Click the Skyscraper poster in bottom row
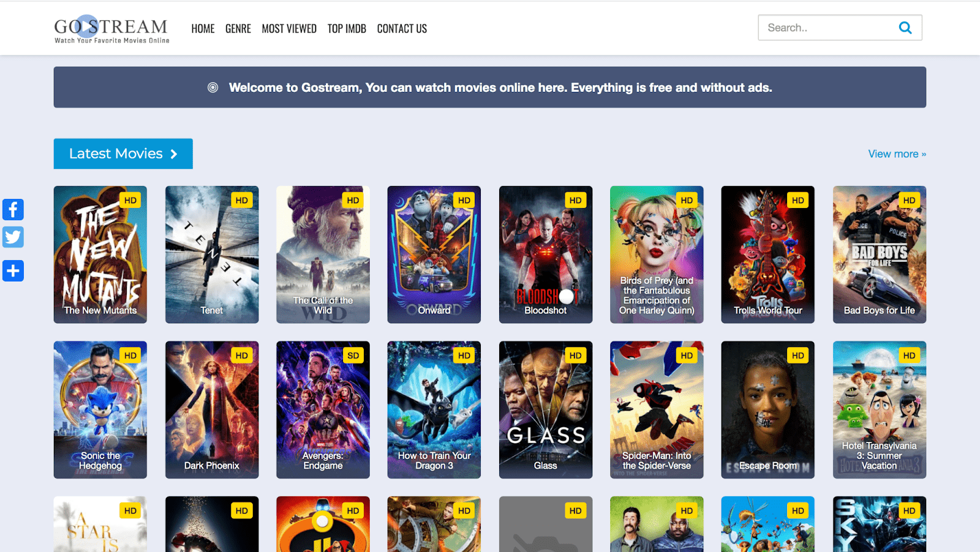The image size is (980, 552). (x=880, y=524)
